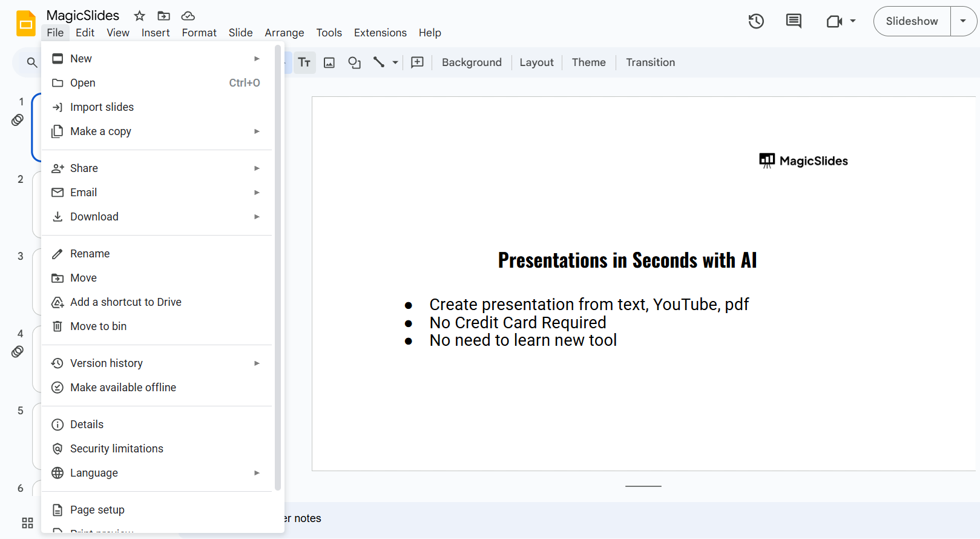Image resolution: width=980 pixels, height=539 pixels.
Task: Select Security limitations entry
Action: point(157,449)
